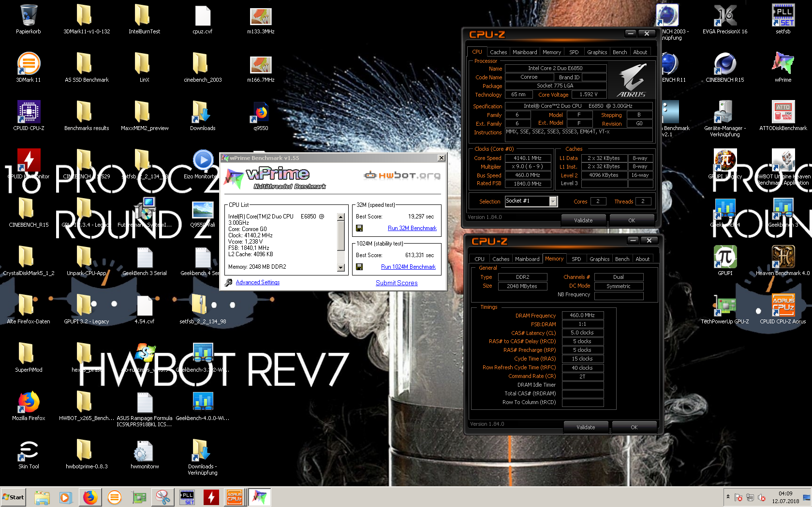
Task: Click Validate in upper CPU-Z window
Action: pyautogui.click(x=583, y=220)
